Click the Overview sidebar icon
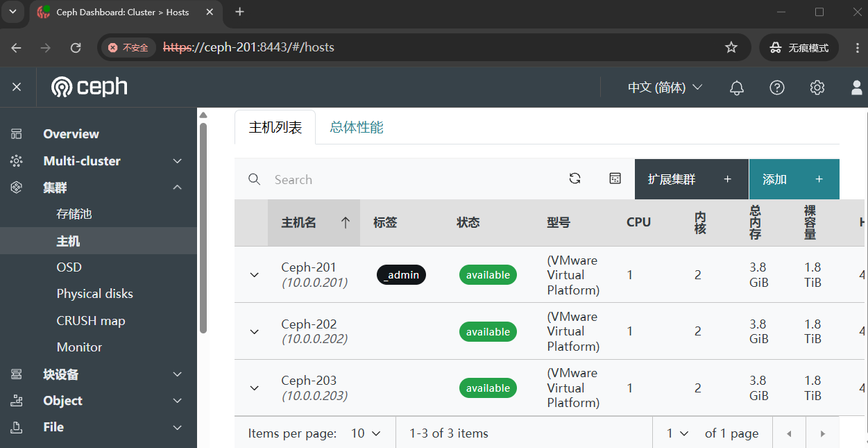Screen dimensions: 868x448 (17, 134)
